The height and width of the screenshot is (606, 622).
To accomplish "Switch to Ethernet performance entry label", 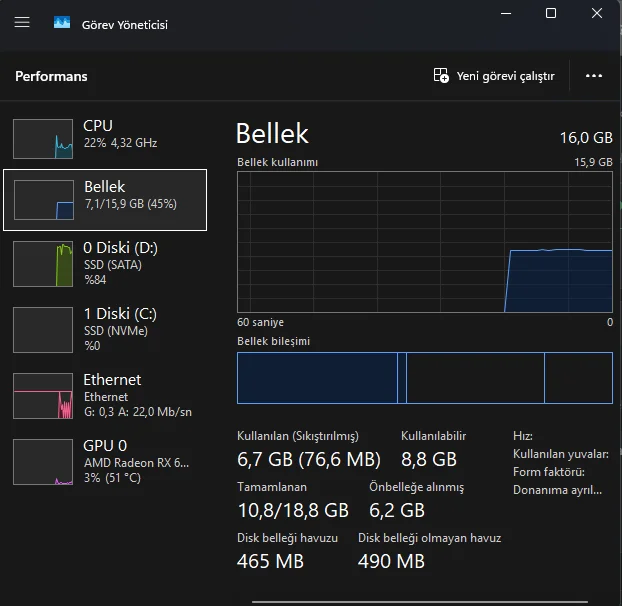I will tap(112, 380).
